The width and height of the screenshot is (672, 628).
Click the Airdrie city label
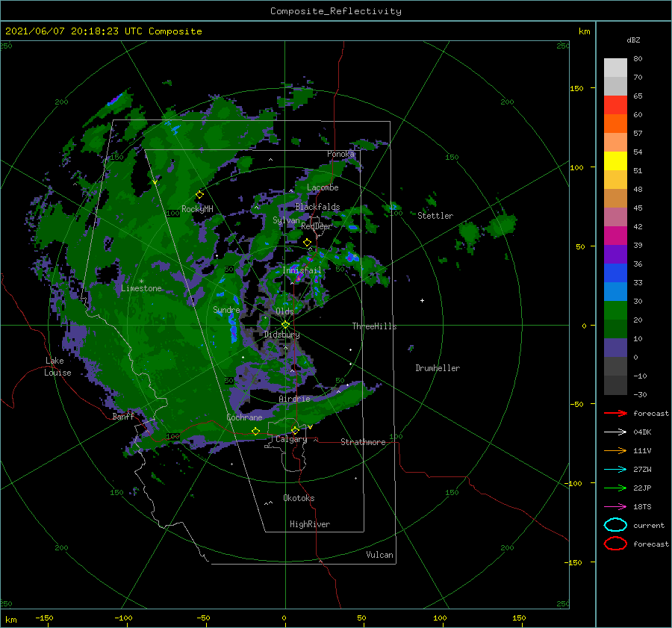[294, 399]
